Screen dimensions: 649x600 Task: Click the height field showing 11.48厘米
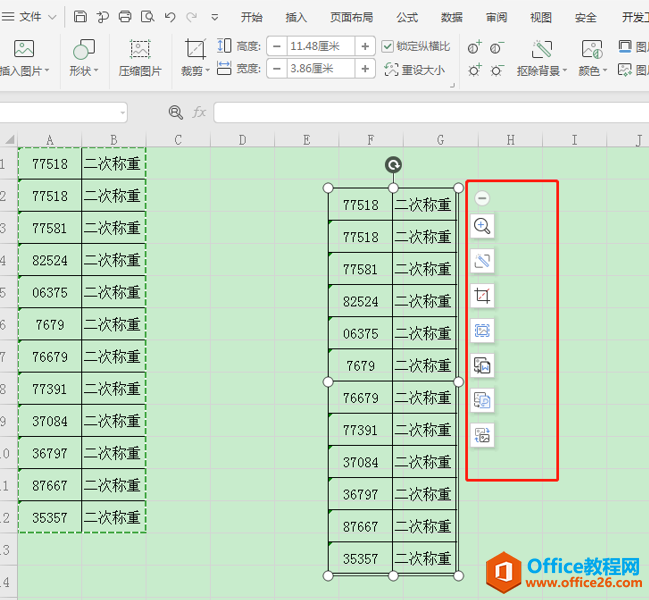pos(321,46)
